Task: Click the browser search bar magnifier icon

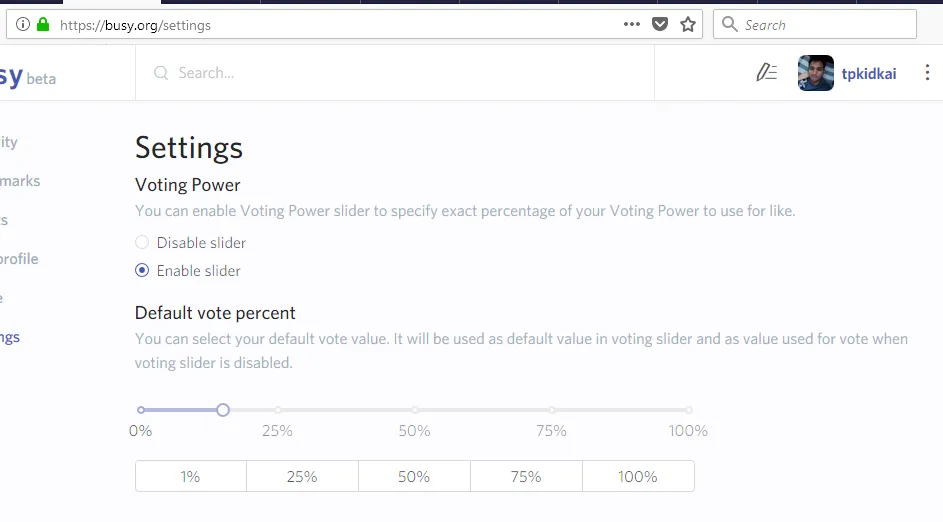Action: [730, 24]
